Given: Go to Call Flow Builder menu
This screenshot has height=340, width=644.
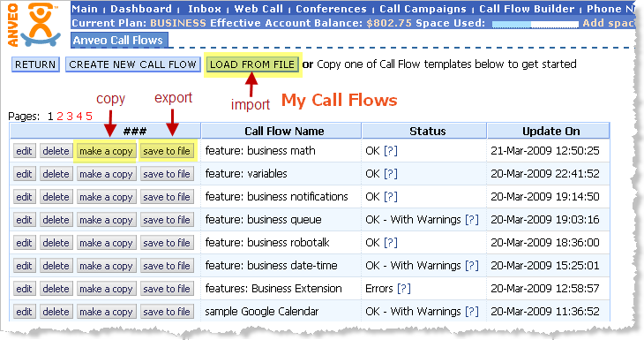Looking at the screenshot, I should [527, 9].
